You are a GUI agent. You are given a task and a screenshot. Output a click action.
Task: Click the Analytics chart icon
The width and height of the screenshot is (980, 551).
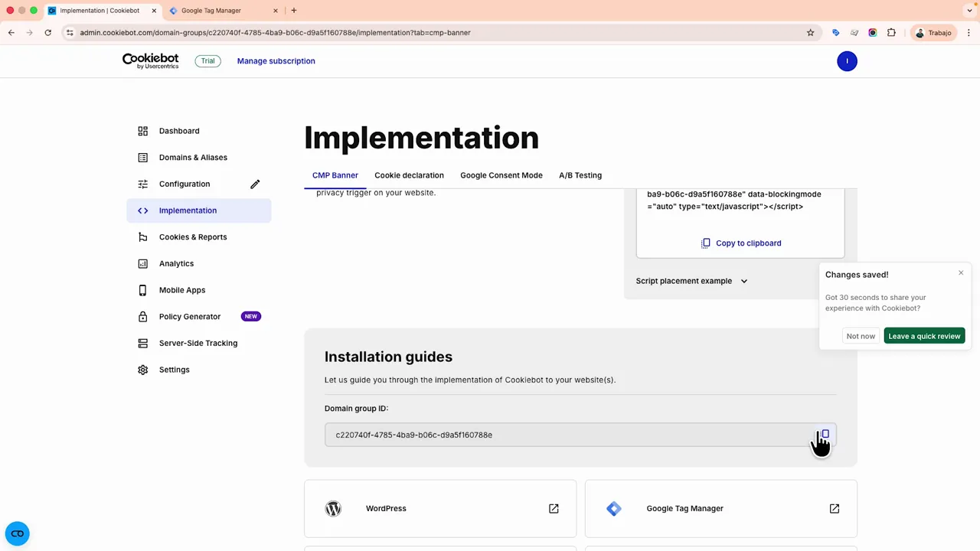pos(142,263)
